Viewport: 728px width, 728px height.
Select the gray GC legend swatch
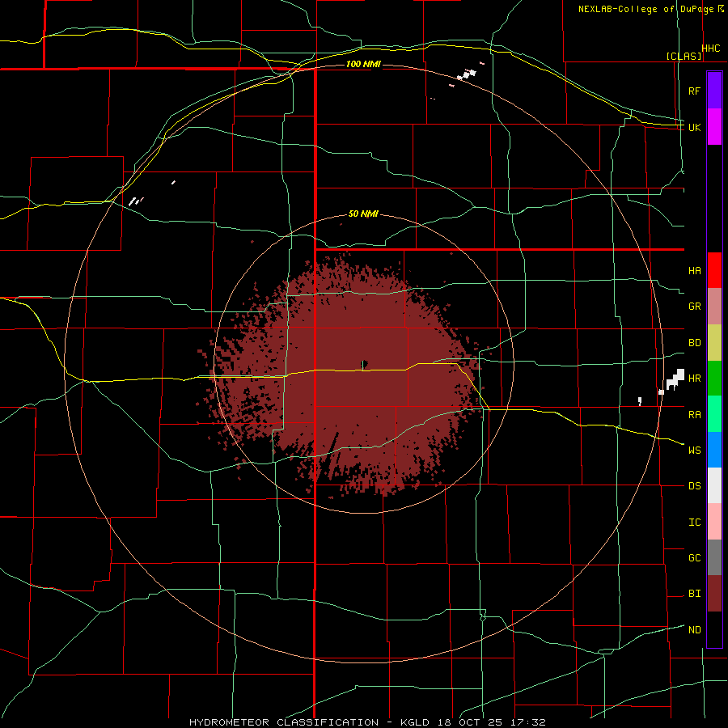(714, 557)
